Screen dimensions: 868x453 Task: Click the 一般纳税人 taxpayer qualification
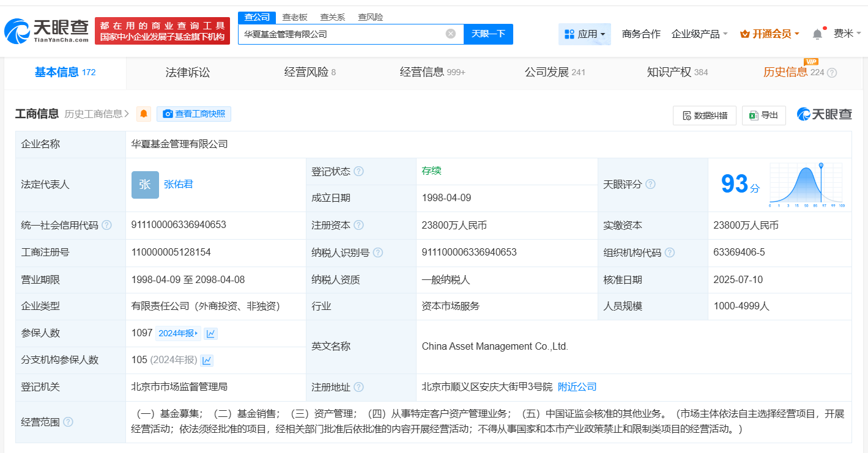coord(446,280)
